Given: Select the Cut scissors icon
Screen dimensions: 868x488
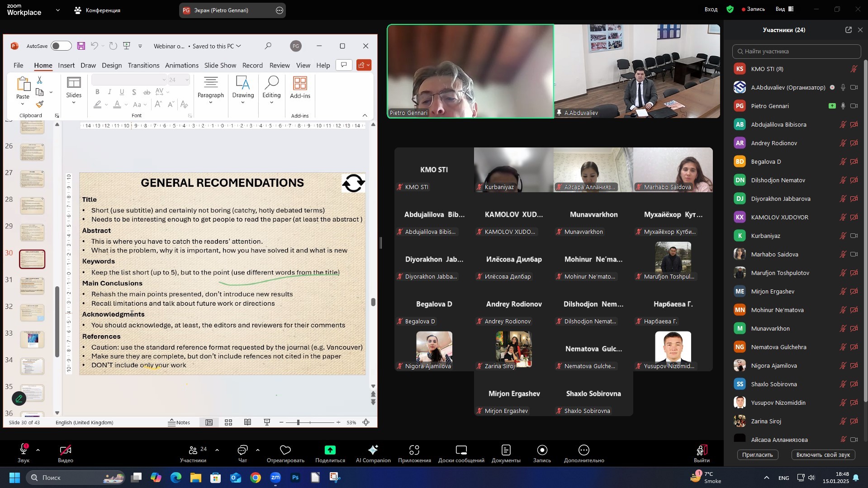Looking at the screenshot, I should 40,80.
